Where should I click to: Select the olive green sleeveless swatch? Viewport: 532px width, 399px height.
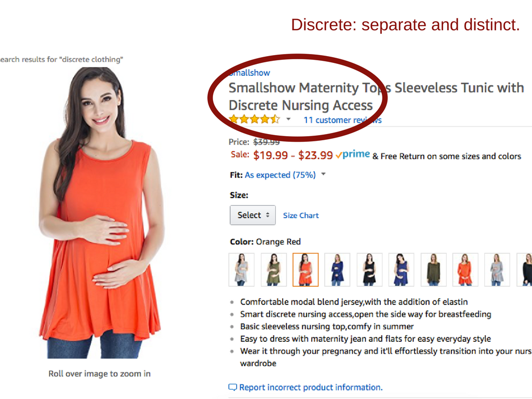tap(273, 270)
